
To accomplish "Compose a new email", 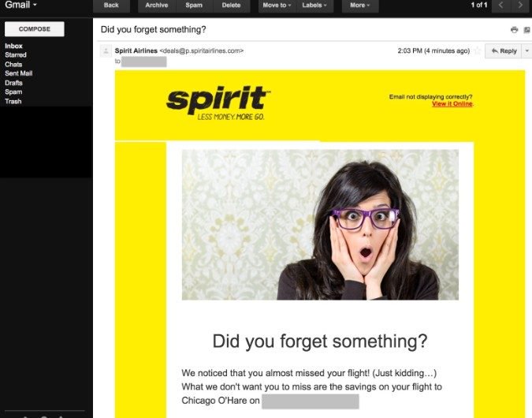I will click(34, 29).
